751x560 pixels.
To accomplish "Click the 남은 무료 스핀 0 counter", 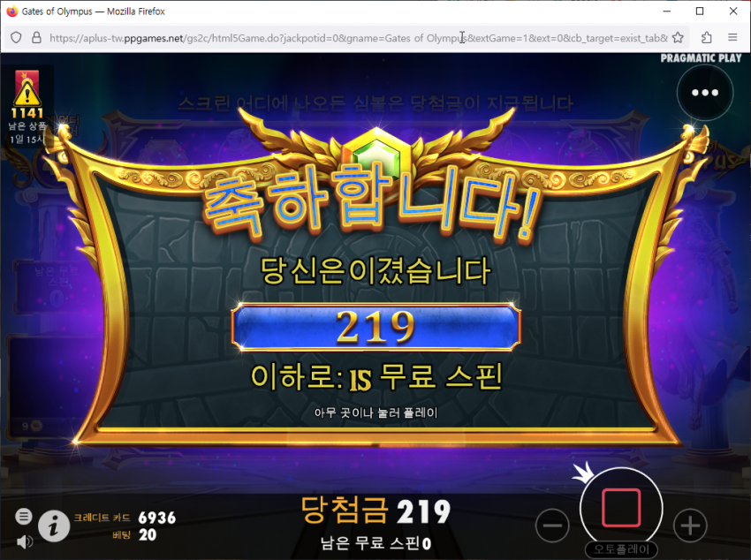I will (376, 543).
